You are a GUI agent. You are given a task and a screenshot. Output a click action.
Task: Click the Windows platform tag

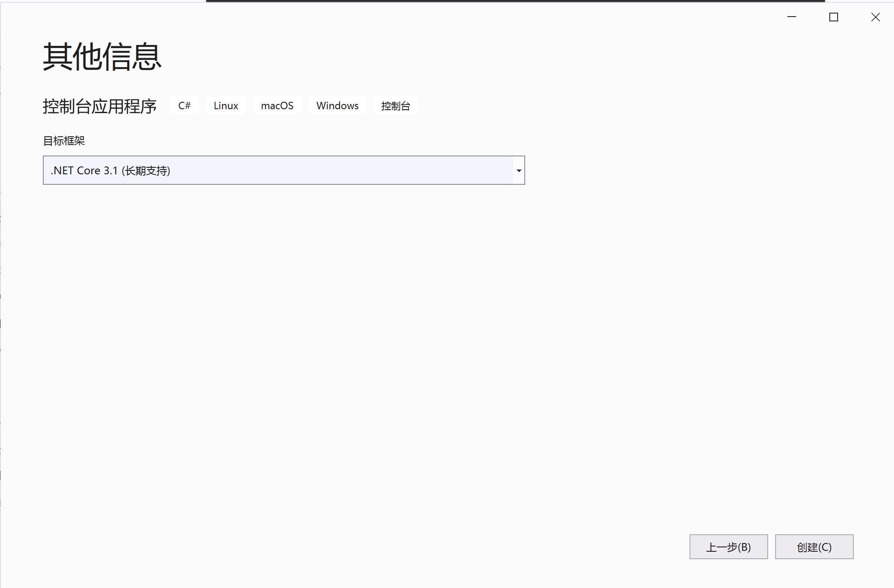pos(337,106)
